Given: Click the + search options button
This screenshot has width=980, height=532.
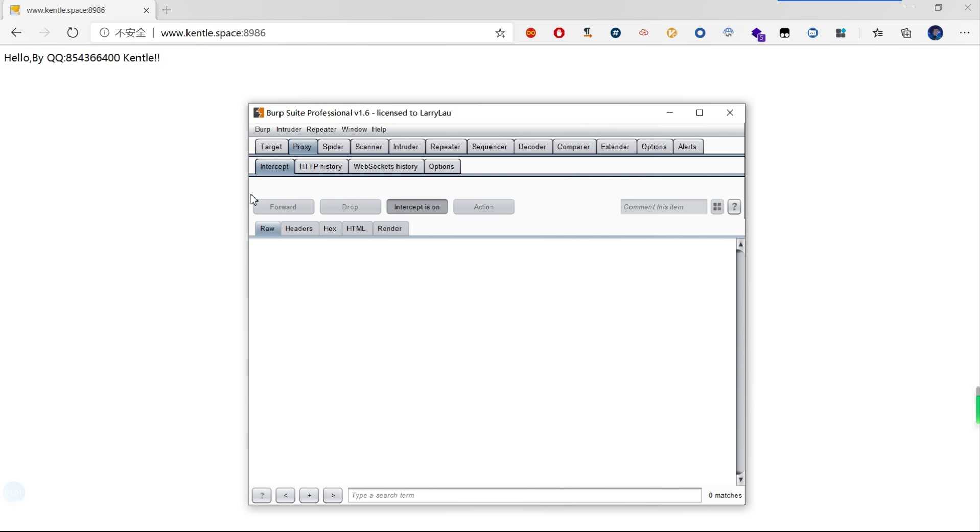Looking at the screenshot, I should pos(309,495).
